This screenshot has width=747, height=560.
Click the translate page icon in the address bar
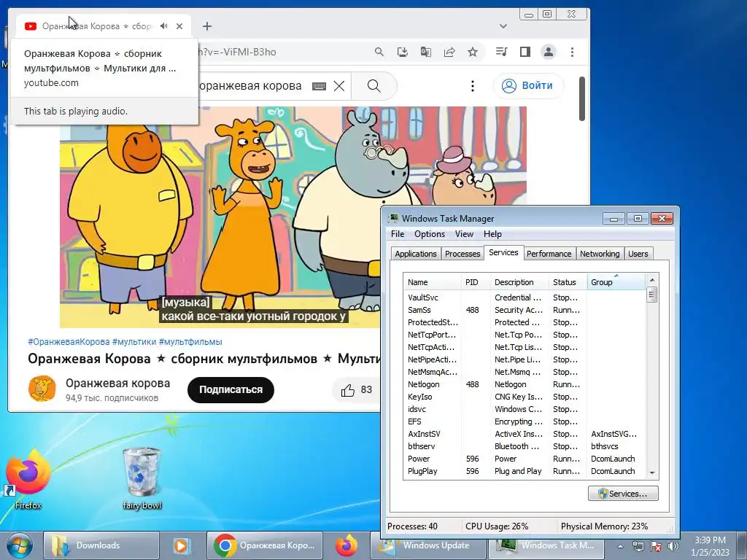(425, 52)
